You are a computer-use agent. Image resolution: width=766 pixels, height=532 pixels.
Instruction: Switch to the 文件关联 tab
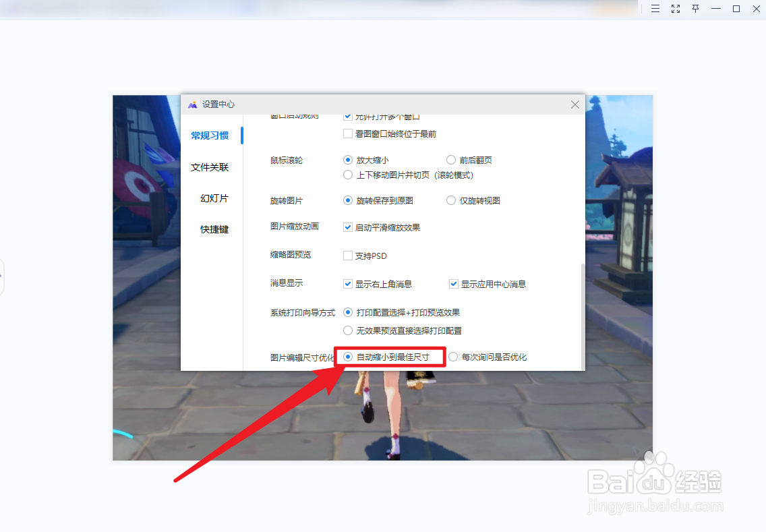pyautogui.click(x=210, y=167)
